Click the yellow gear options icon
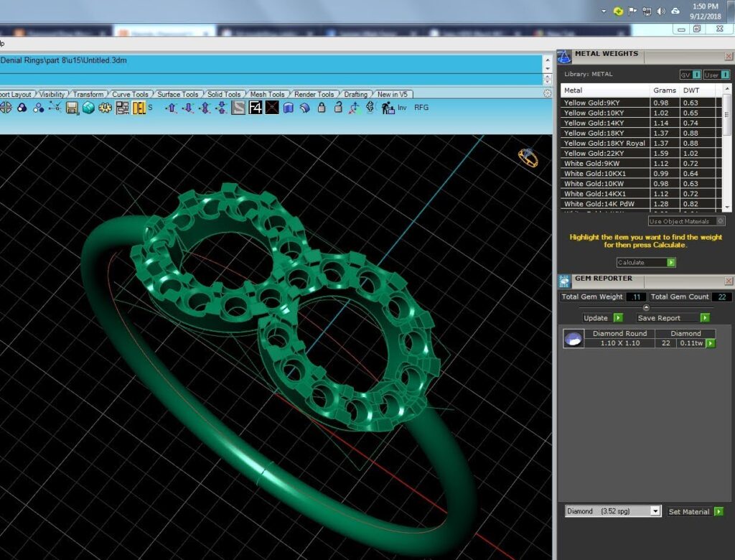This screenshot has width=735, height=560. [105, 108]
